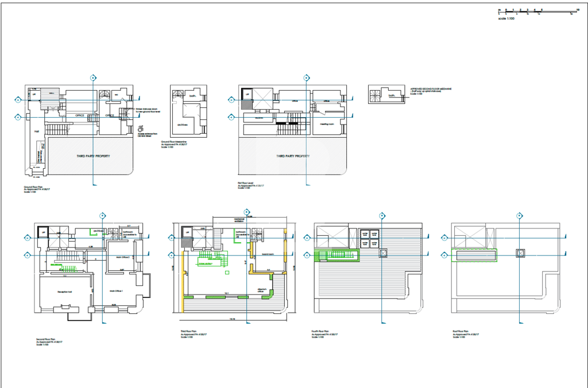Screen dimensions: 588x388
Task: Click the 'meeting room' label on First Floor
Action: pos(327,123)
